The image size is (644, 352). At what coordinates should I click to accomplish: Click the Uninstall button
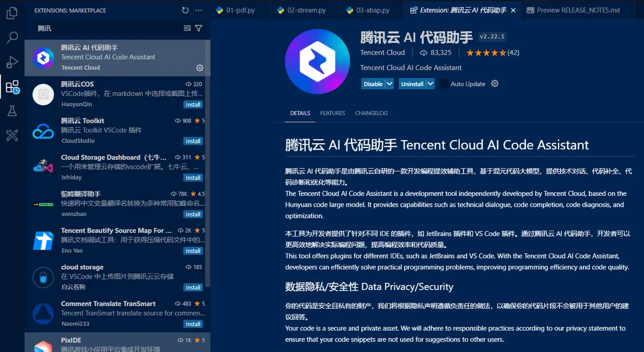tap(412, 84)
